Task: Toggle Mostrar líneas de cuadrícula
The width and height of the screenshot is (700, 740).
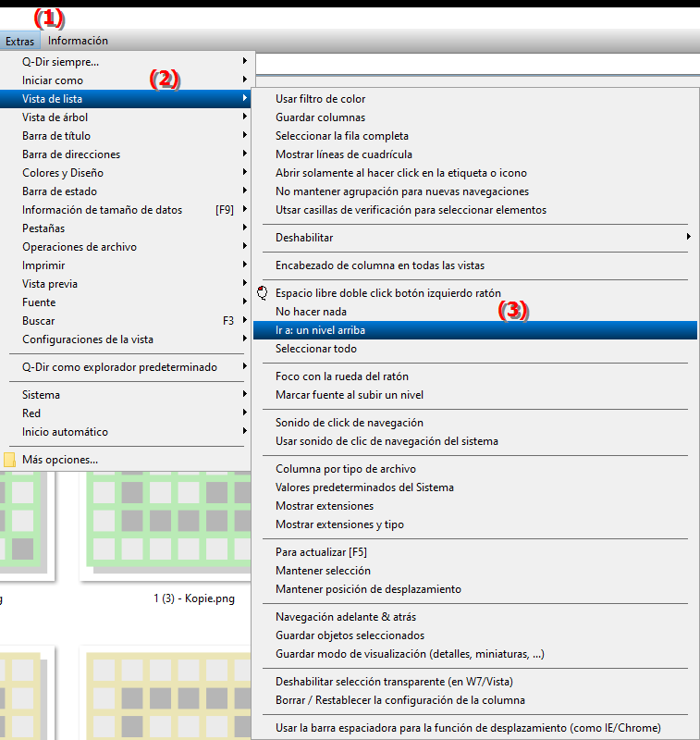Action: (475, 154)
